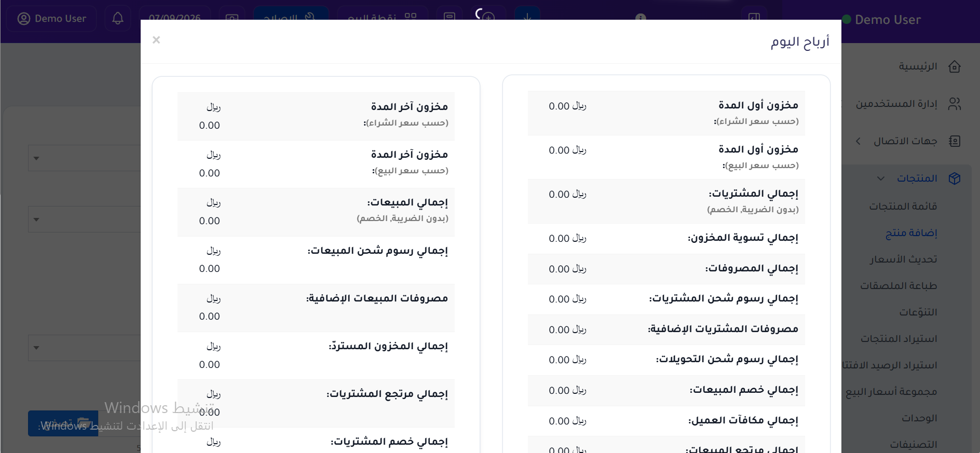Open the notifications bell
The width and height of the screenshot is (980, 453).
118,19
